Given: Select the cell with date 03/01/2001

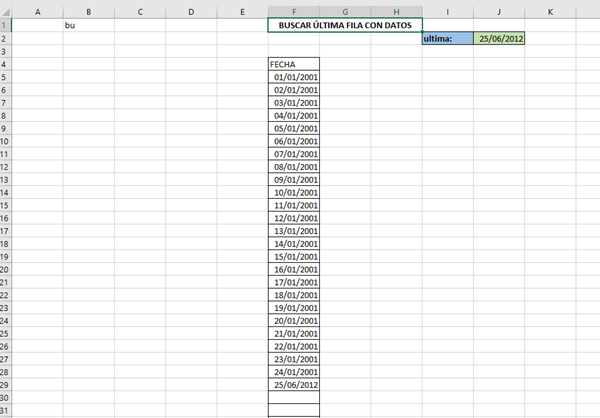Looking at the screenshot, I should pos(294,103).
